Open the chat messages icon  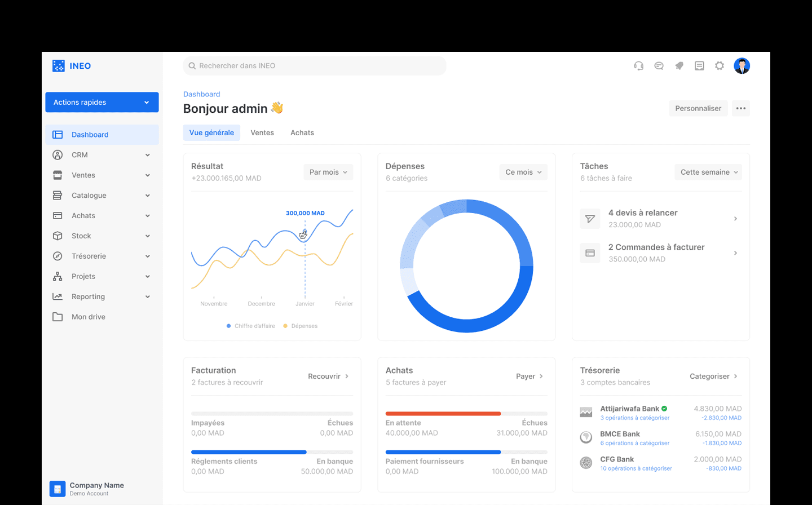pyautogui.click(x=659, y=66)
